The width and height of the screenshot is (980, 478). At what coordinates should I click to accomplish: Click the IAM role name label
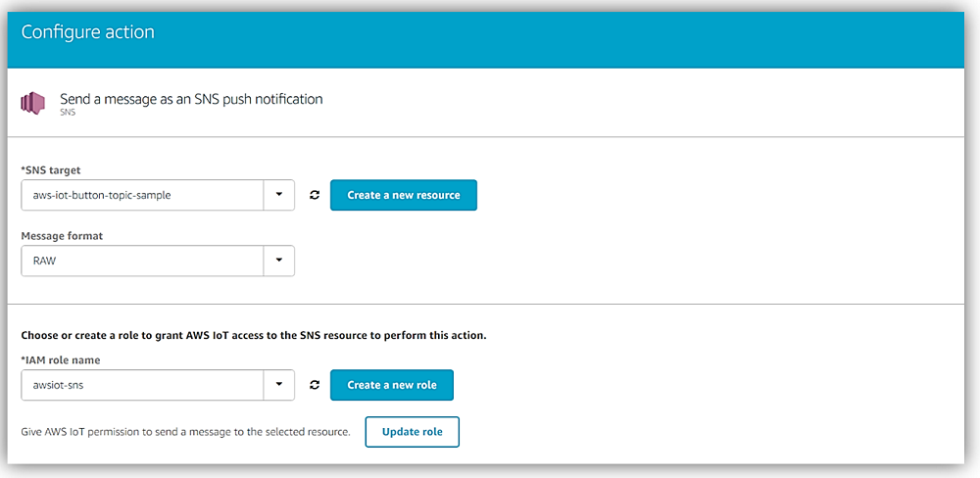coord(60,359)
